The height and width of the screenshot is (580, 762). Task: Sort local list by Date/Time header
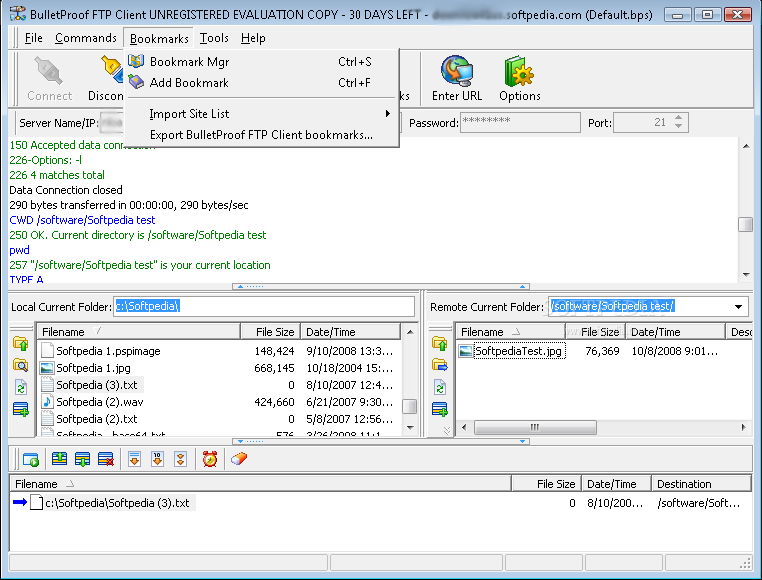coord(350,332)
